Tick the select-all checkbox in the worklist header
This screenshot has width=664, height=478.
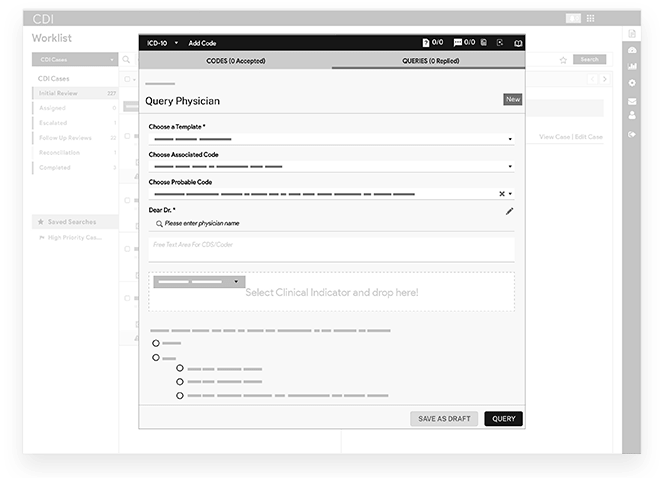pyautogui.click(x=127, y=79)
